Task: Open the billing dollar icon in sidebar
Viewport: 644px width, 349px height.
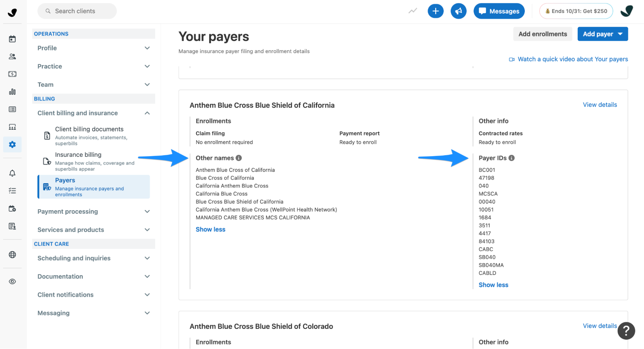Action: coord(12,74)
